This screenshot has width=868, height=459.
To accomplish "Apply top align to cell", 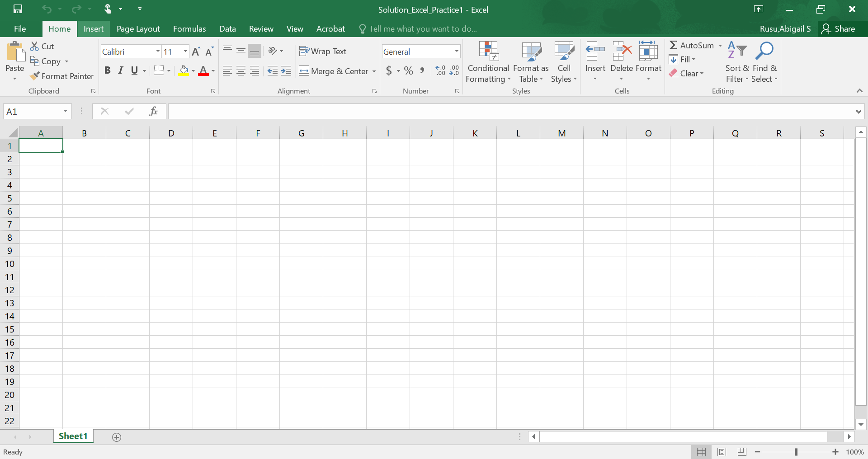I will coord(227,51).
